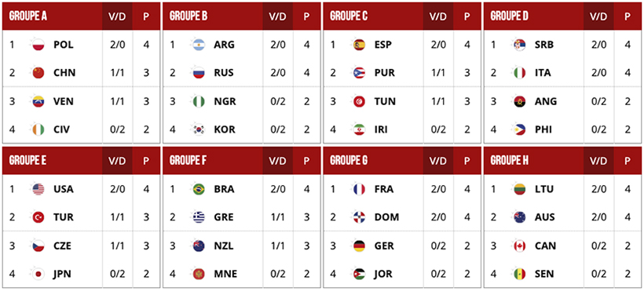Click the South Korea flag in Groupe B

coord(199,129)
